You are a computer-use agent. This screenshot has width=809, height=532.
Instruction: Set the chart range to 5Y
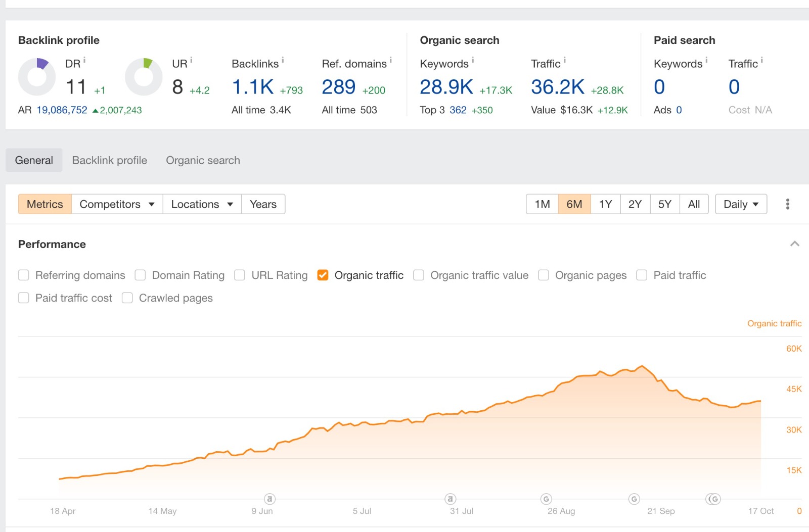665,204
